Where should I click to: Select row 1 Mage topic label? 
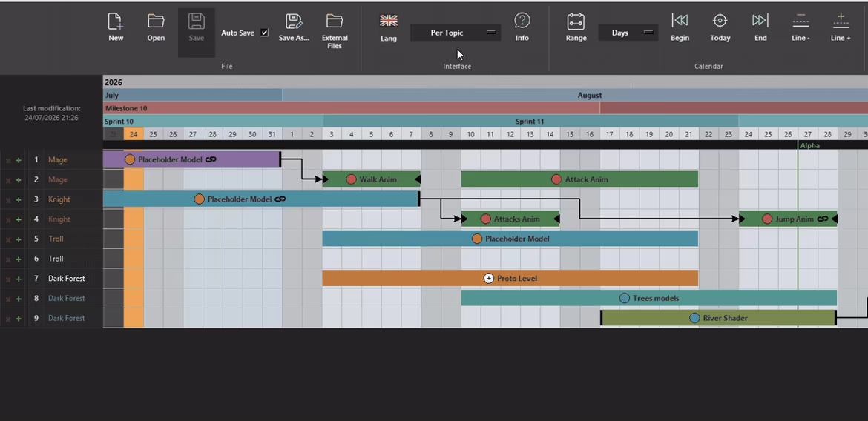58,160
